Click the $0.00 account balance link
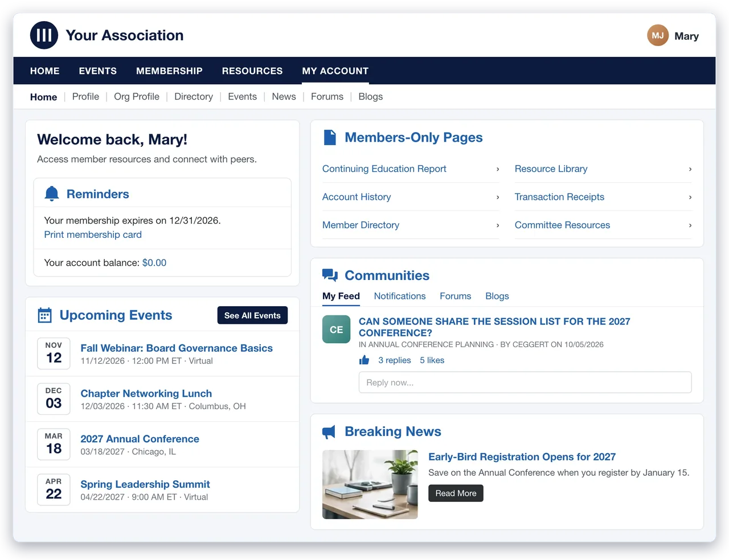This screenshot has height=560, width=729. point(154,263)
